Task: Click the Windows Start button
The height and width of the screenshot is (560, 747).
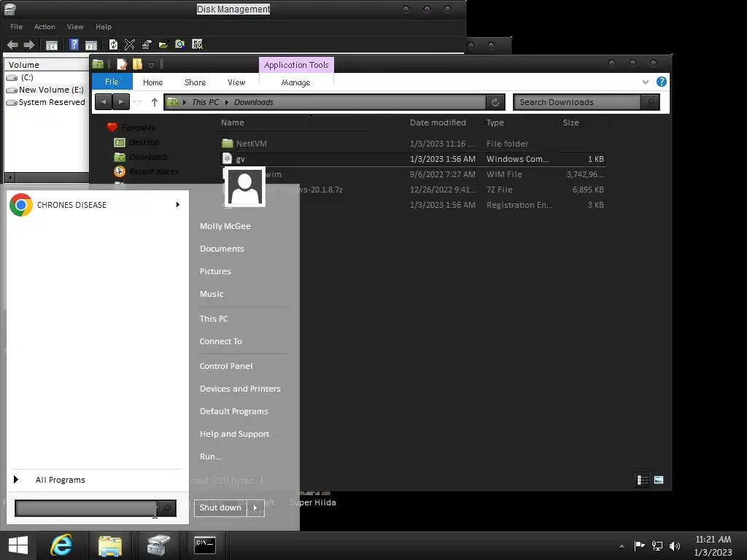Action: 18,545
